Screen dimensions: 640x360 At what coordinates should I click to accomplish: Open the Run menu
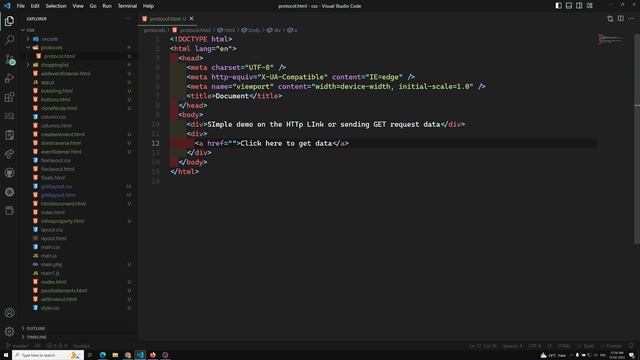[107, 6]
